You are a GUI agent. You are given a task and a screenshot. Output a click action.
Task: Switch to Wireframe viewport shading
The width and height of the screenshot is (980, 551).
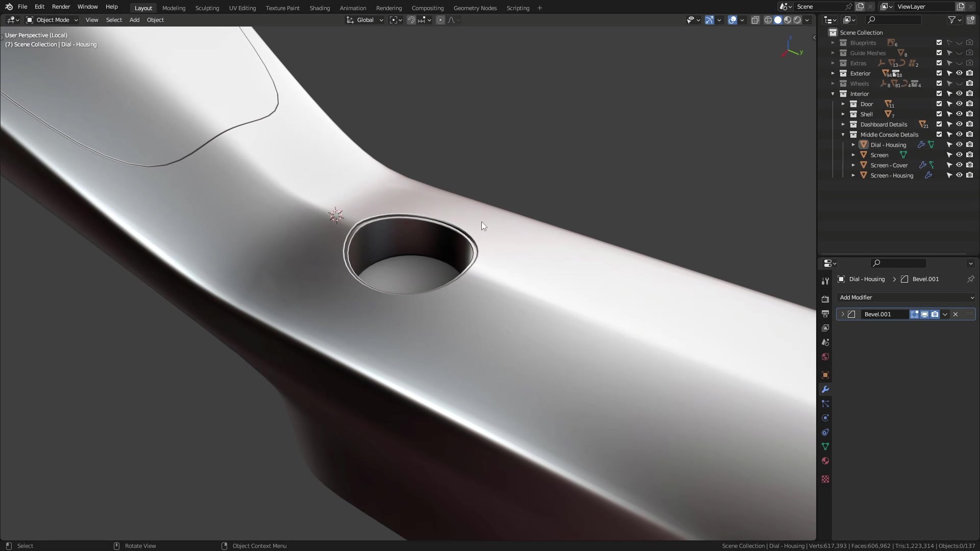768,20
